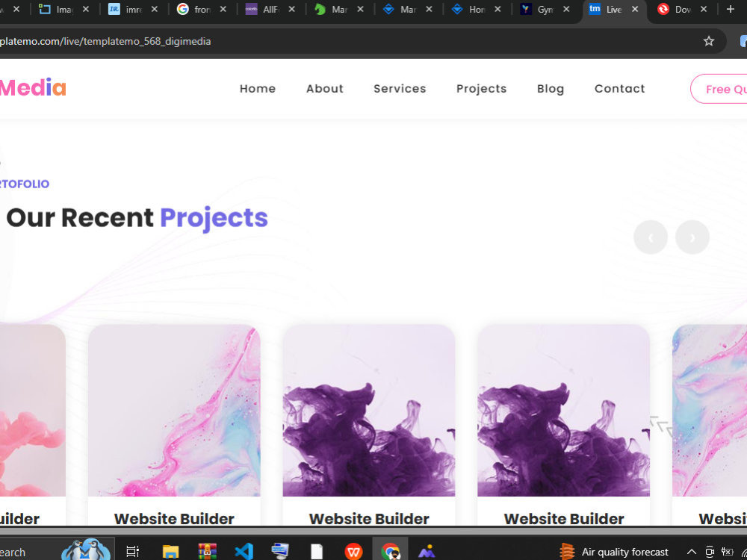Click the penguins search highlight icon
Screen dimensions: 747x560
[86, 550]
